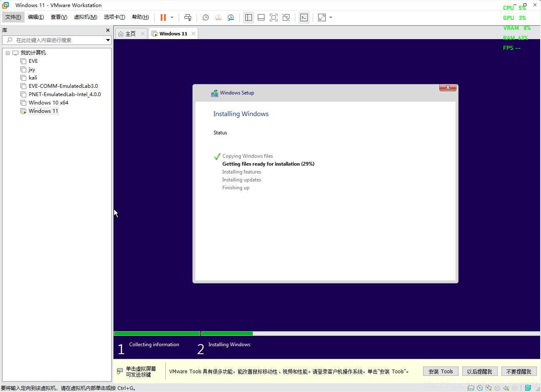Click the Windows Setup title icon

pyautogui.click(x=214, y=93)
